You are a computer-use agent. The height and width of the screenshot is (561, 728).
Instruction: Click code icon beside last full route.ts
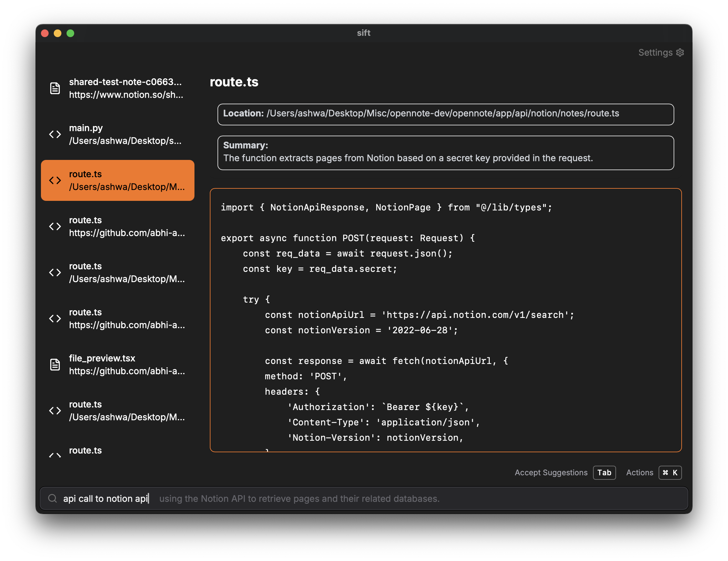coord(55,411)
